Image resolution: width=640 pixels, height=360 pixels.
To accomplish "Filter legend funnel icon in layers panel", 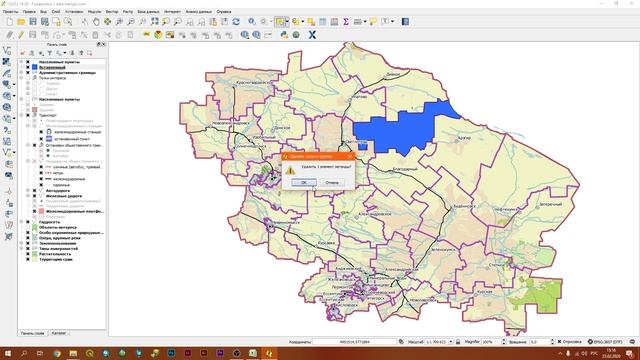I will [x=50, y=53].
